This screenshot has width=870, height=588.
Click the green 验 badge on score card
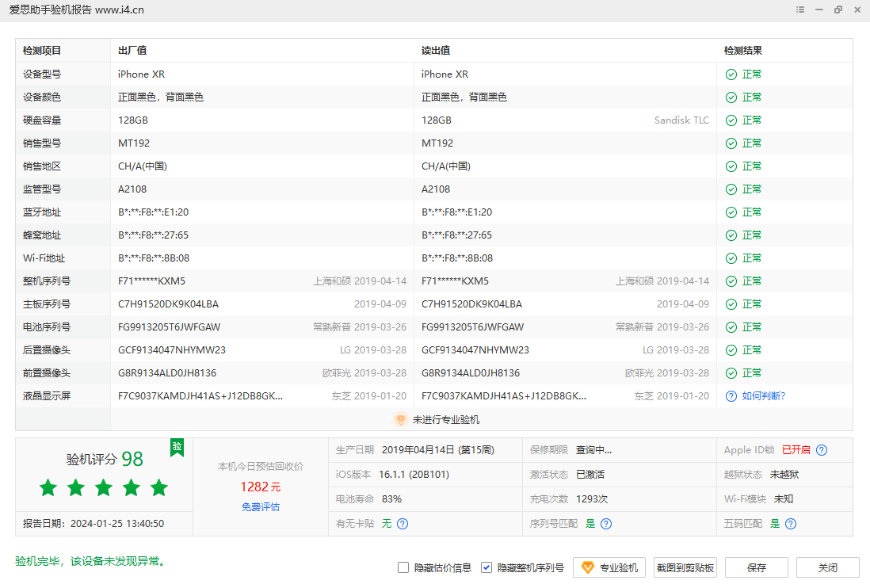click(x=177, y=447)
